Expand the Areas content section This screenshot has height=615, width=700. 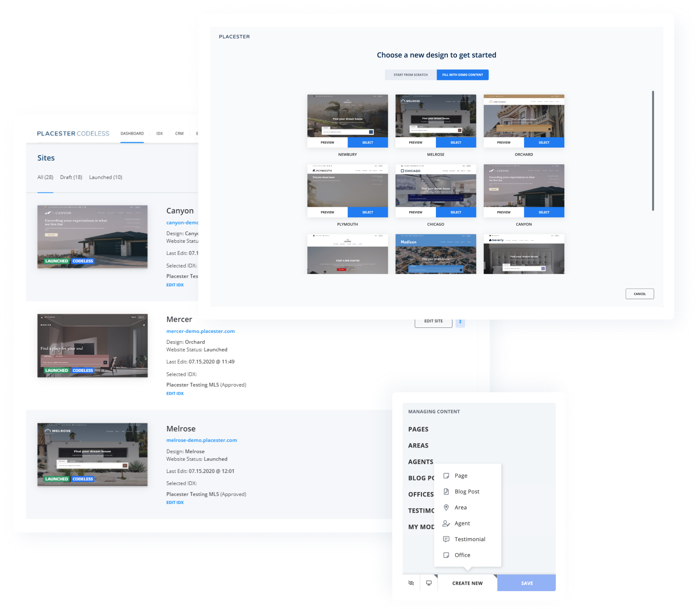click(418, 446)
